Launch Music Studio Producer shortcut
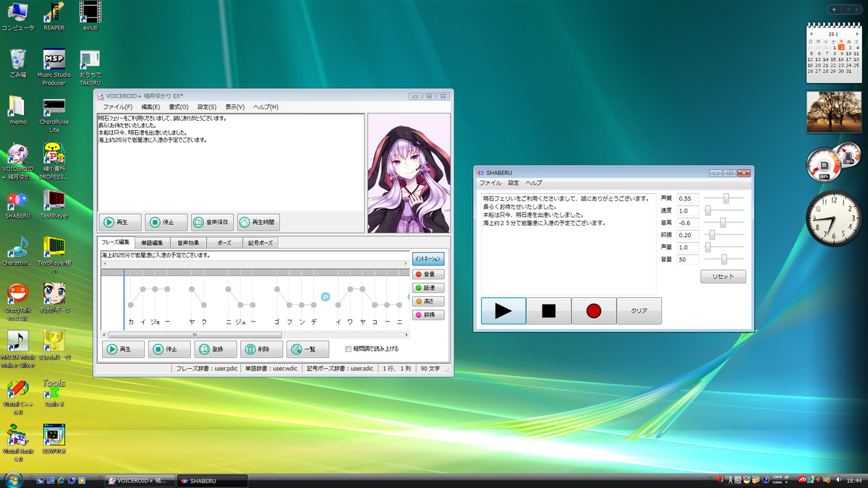The height and width of the screenshot is (488, 868). pyautogui.click(x=54, y=67)
